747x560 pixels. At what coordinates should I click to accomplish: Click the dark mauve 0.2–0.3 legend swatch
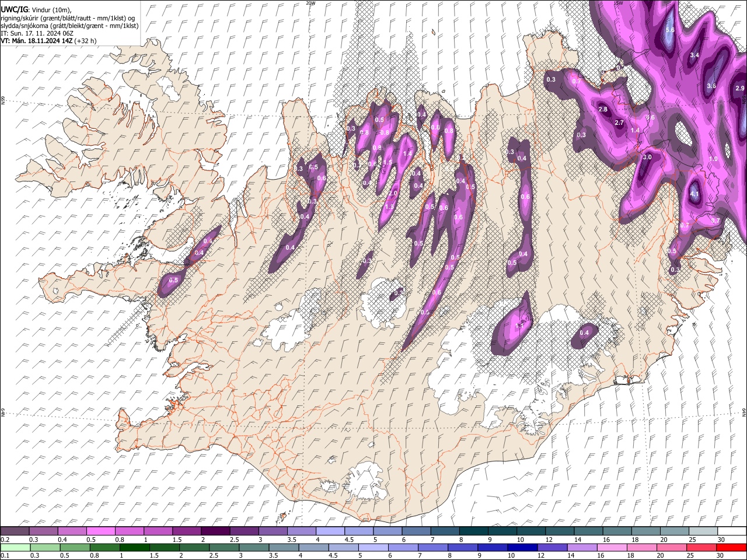point(15,531)
